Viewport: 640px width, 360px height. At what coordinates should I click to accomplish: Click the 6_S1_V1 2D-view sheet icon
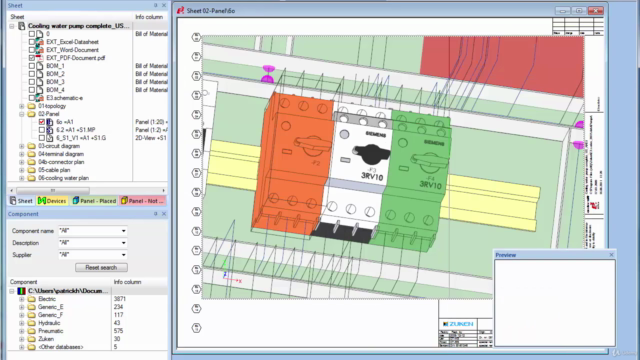pos(49,138)
